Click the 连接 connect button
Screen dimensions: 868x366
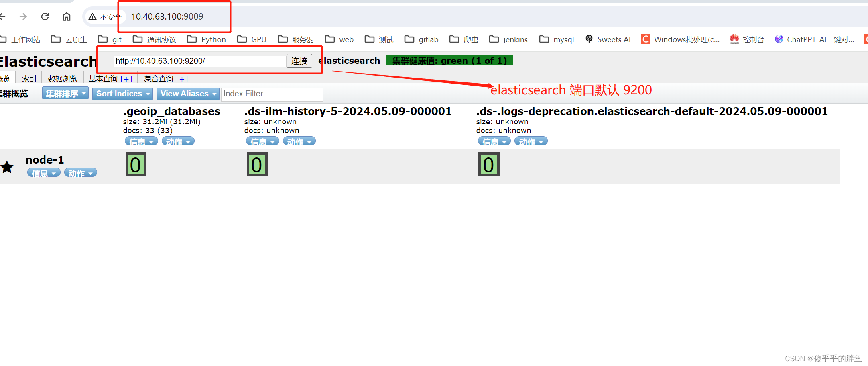click(299, 61)
